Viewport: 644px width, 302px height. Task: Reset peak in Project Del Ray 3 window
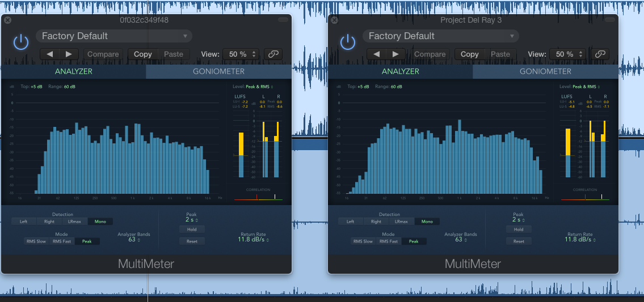[519, 241]
